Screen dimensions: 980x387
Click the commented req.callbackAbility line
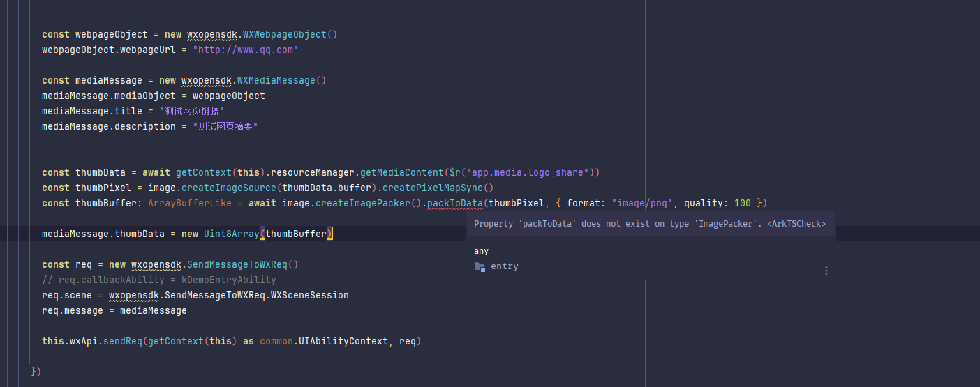[x=159, y=280]
